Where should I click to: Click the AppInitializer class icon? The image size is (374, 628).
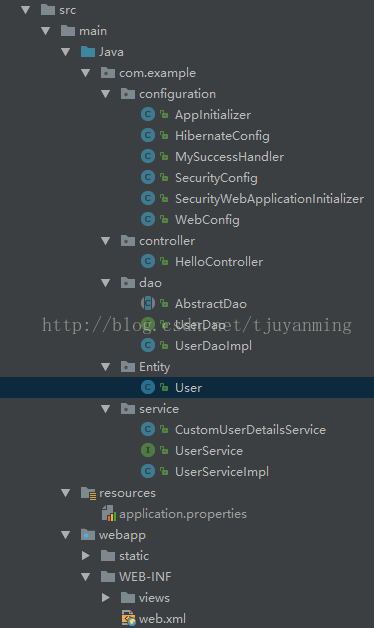[x=148, y=115]
